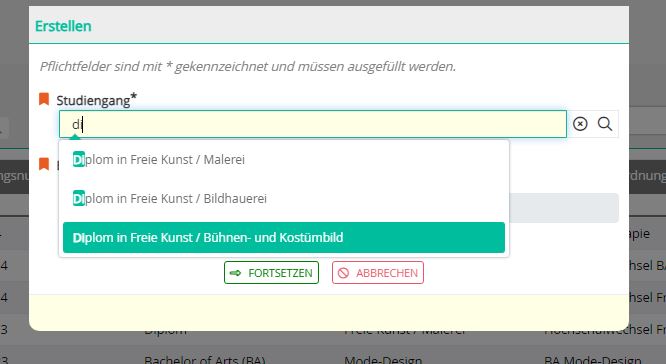Click the Studiengang* field label
The height and width of the screenshot is (364, 666).
(x=97, y=100)
